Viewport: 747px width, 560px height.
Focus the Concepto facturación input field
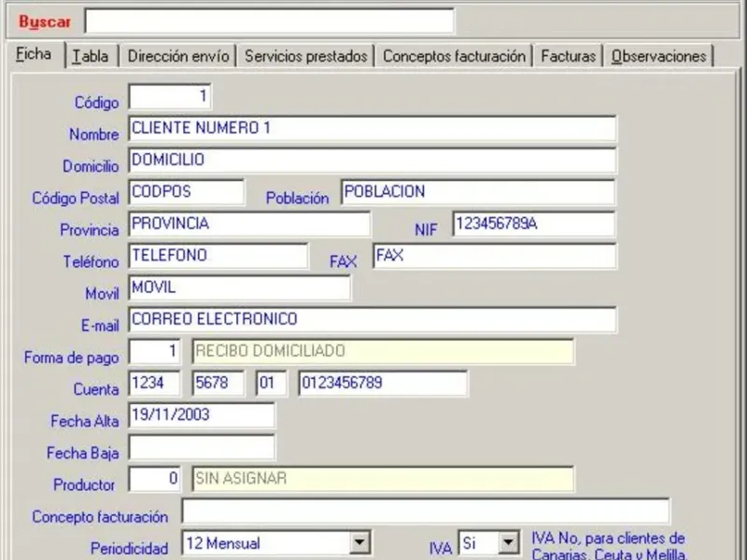426,511
